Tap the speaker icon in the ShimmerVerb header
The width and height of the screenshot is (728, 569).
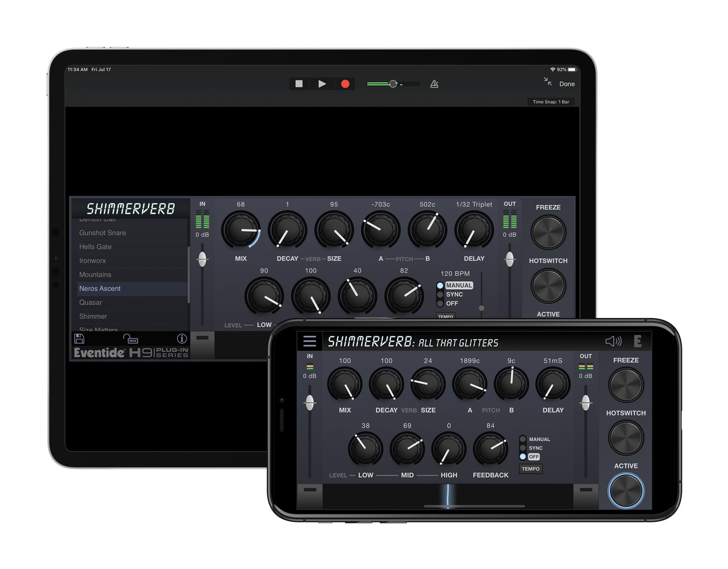click(613, 341)
